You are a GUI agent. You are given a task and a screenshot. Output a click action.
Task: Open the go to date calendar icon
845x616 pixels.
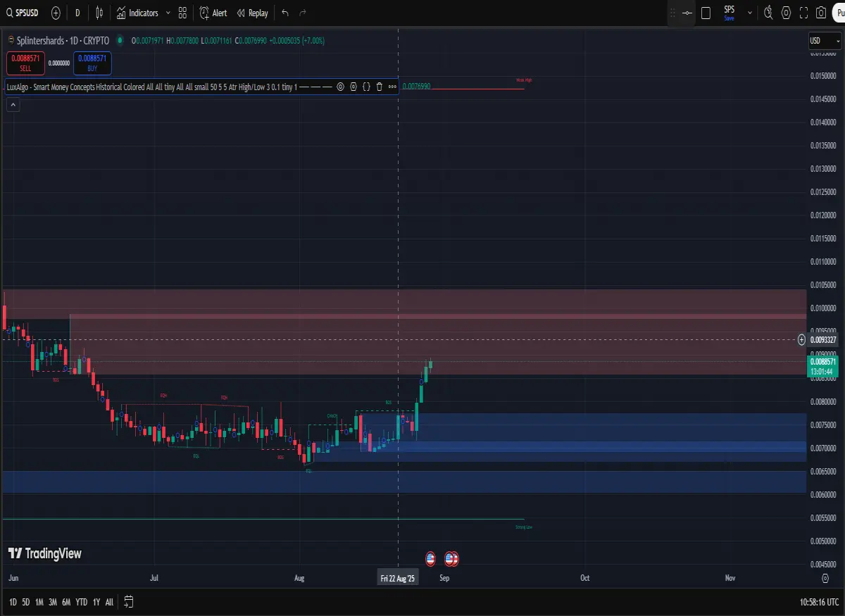[x=129, y=602]
